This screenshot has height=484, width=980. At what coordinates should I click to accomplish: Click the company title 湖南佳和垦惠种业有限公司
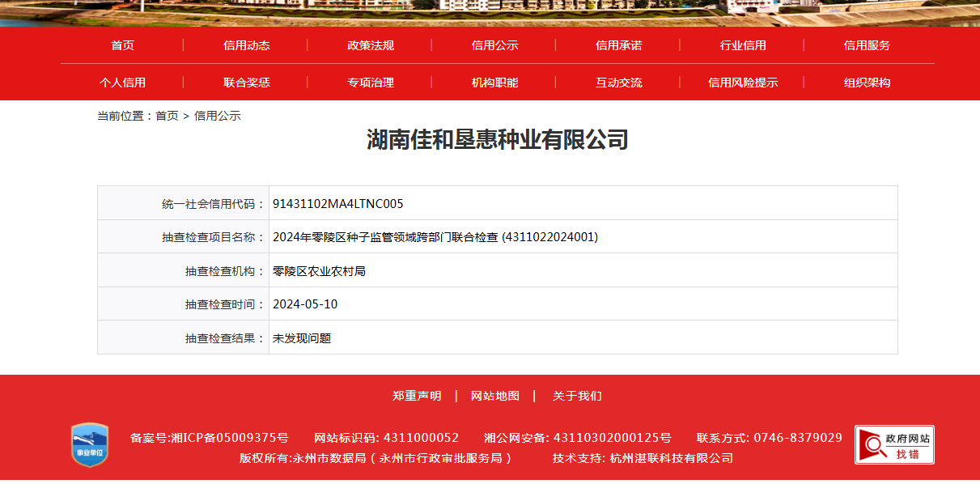click(498, 140)
